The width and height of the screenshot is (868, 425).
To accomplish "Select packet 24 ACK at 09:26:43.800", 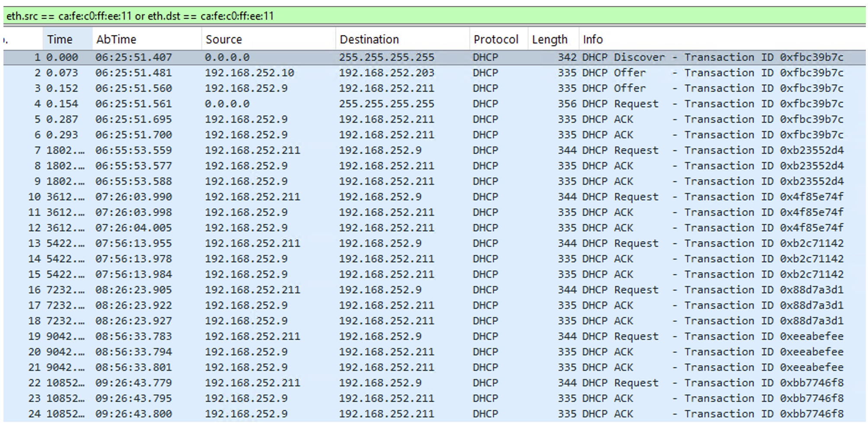I will click(434, 414).
